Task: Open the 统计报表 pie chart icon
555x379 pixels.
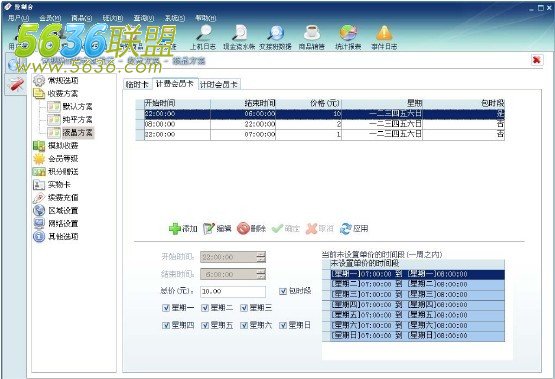Action: (x=348, y=32)
